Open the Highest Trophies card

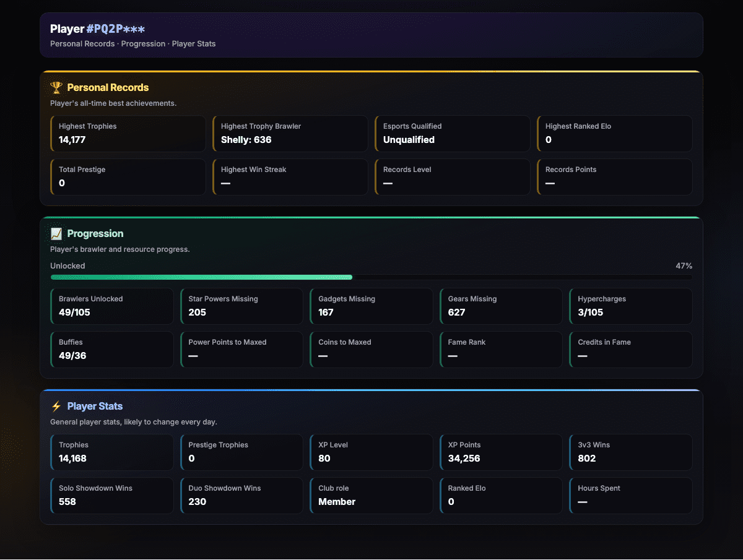(128, 134)
